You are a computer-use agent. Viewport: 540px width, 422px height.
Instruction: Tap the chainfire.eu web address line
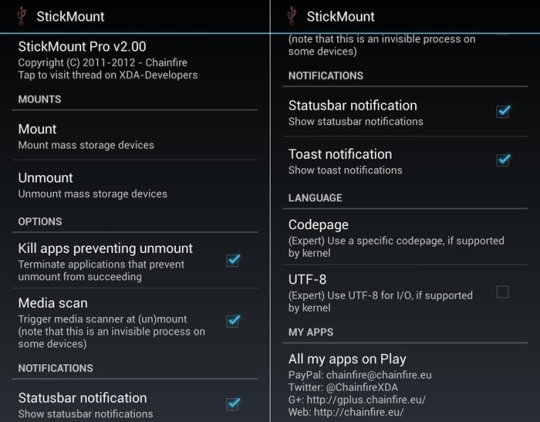point(346,412)
